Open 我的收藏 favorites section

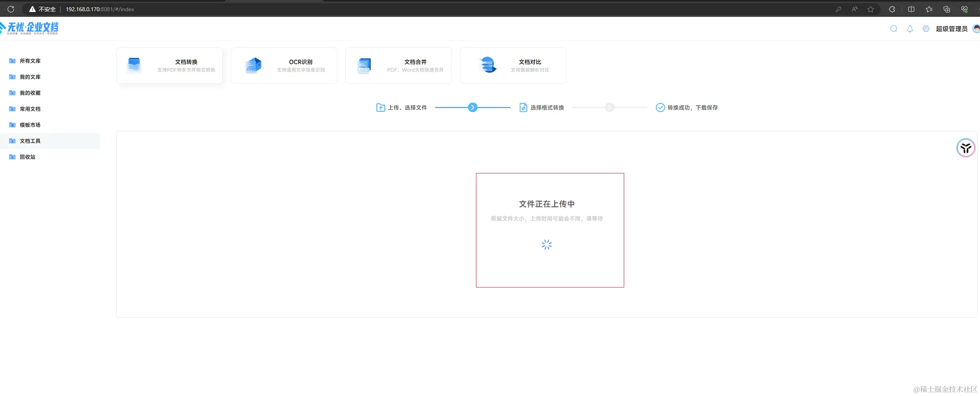click(30, 92)
